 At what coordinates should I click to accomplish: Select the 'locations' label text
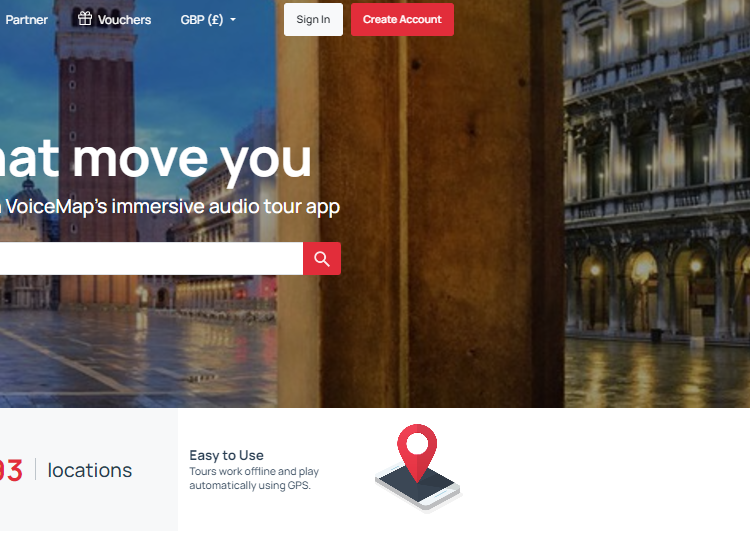coord(89,470)
